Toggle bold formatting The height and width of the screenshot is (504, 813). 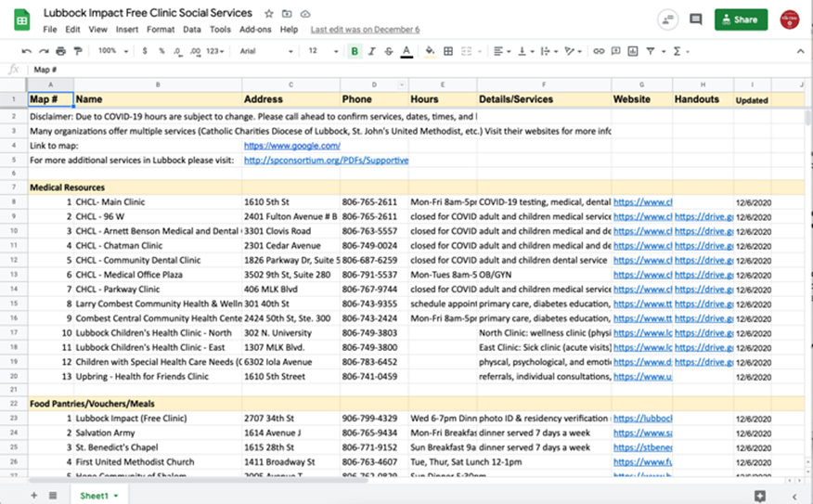[355, 51]
